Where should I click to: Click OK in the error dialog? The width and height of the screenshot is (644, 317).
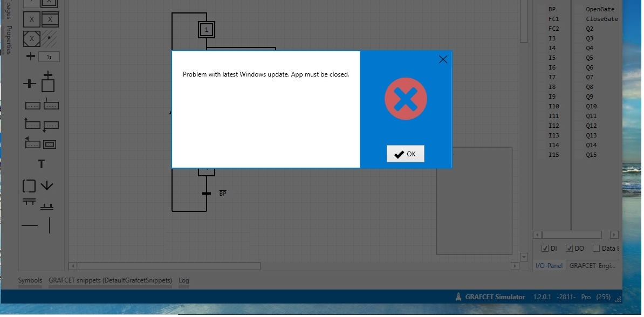[x=406, y=154]
